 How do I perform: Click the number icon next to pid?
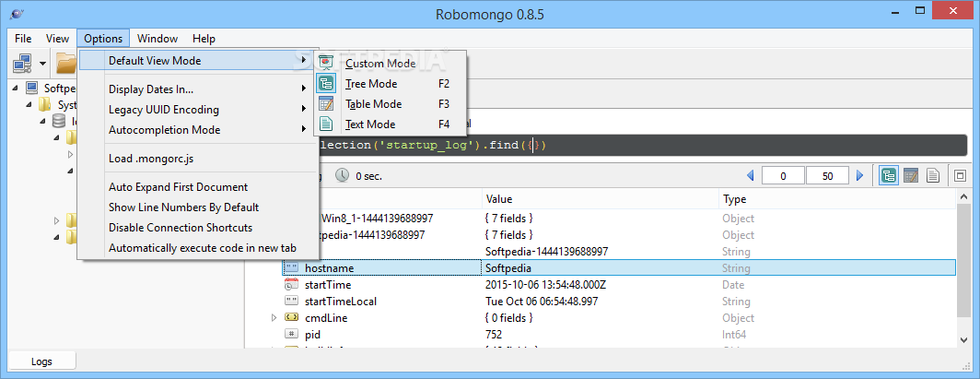click(x=291, y=335)
